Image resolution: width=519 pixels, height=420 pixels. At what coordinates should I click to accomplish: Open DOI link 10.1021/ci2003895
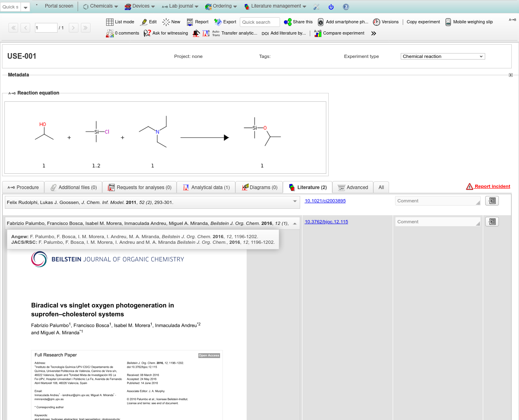point(325,201)
